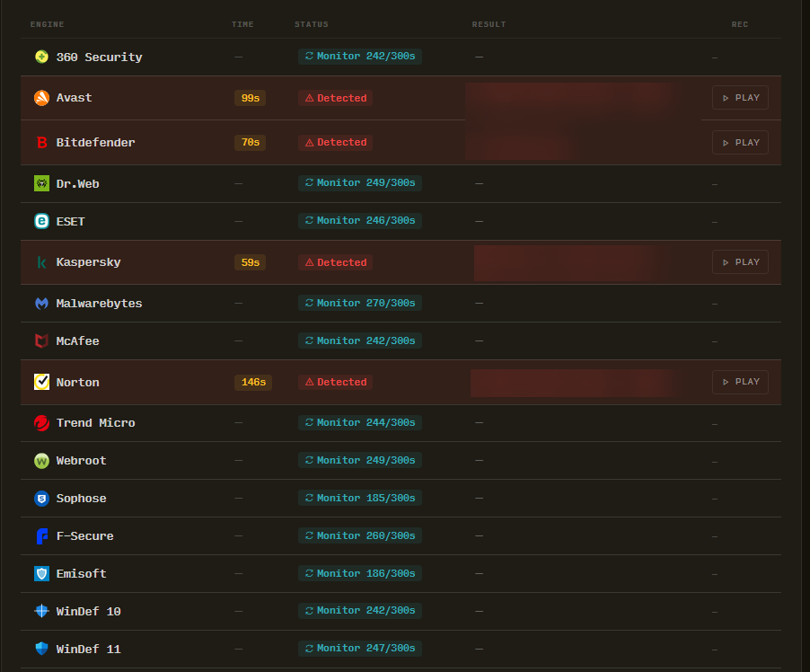Click the Bitdefender Detected status badge
810x672 pixels.
(x=335, y=142)
